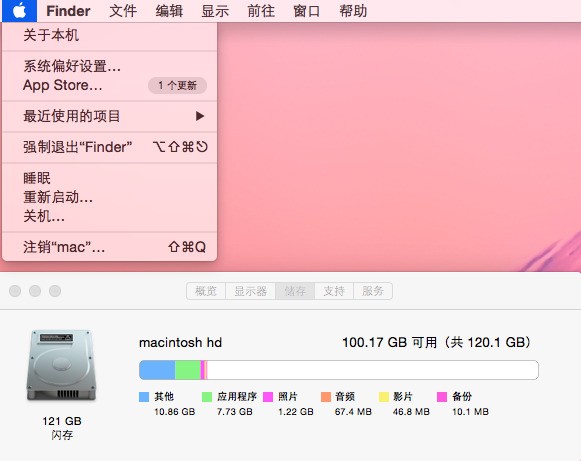
Task: Select the 储存 tab
Action: (x=295, y=291)
